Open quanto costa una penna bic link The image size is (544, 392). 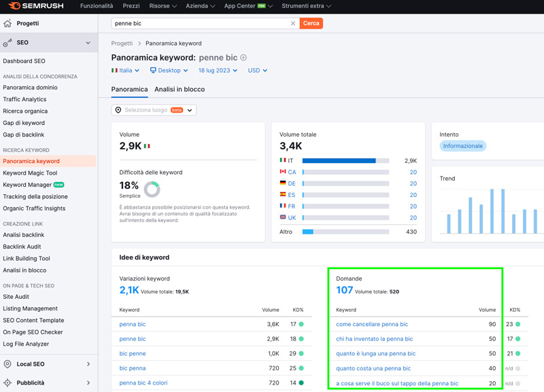click(373, 368)
